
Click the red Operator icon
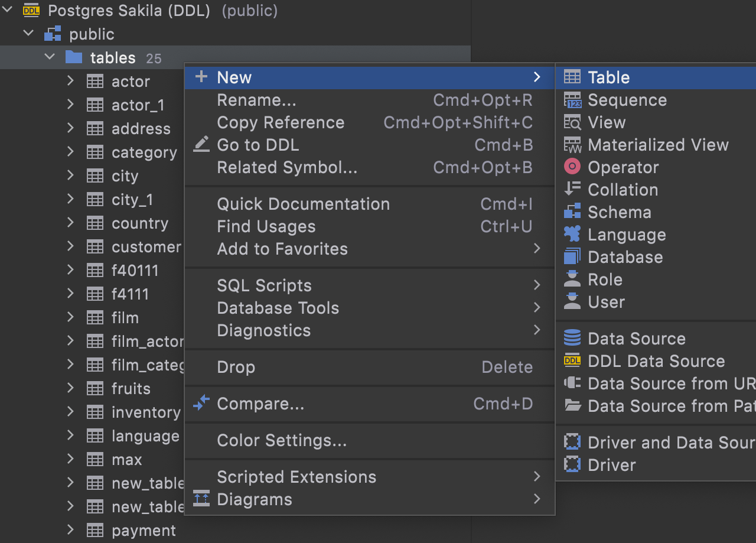pos(572,167)
